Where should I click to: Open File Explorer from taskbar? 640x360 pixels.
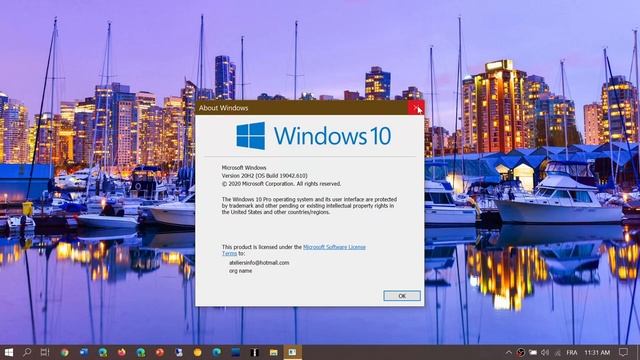273,352
